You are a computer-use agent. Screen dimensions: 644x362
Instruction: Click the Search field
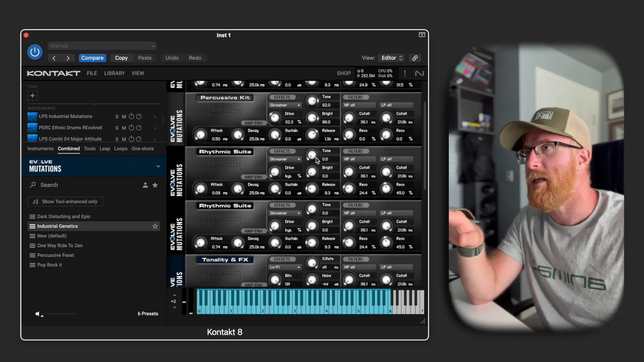[x=84, y=185]
